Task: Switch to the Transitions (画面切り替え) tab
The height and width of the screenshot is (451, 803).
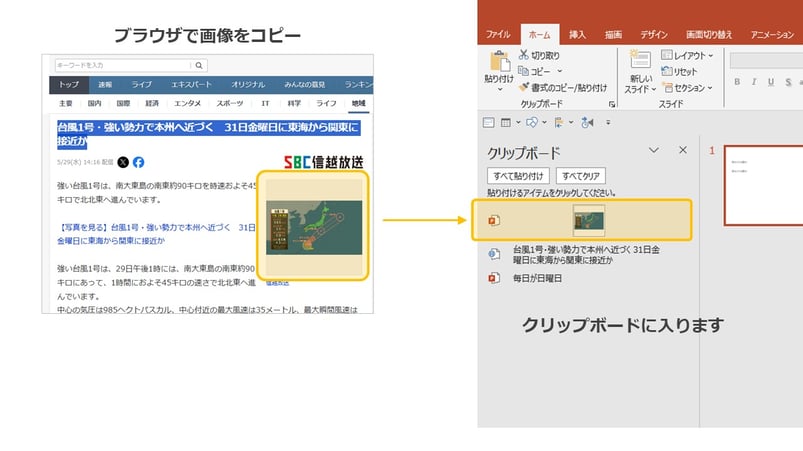Action: tap(709, 34)
